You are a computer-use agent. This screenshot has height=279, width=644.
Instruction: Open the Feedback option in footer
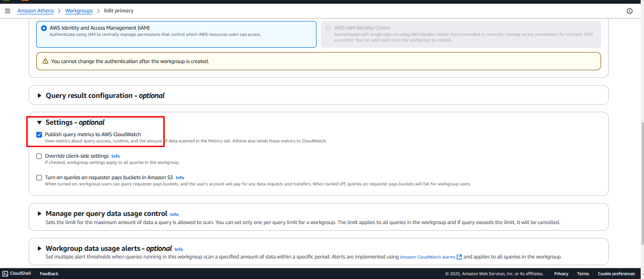[x=49, y=274]
